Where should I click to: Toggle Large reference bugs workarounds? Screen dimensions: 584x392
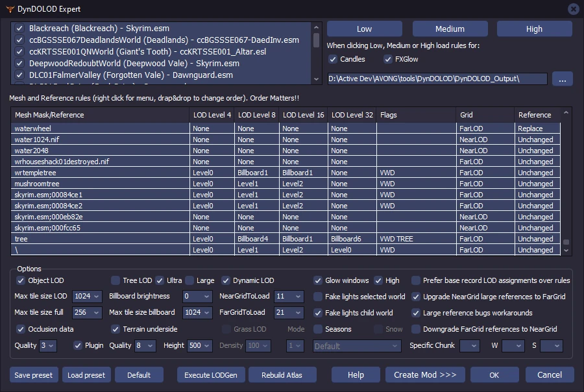coord(416,313)
